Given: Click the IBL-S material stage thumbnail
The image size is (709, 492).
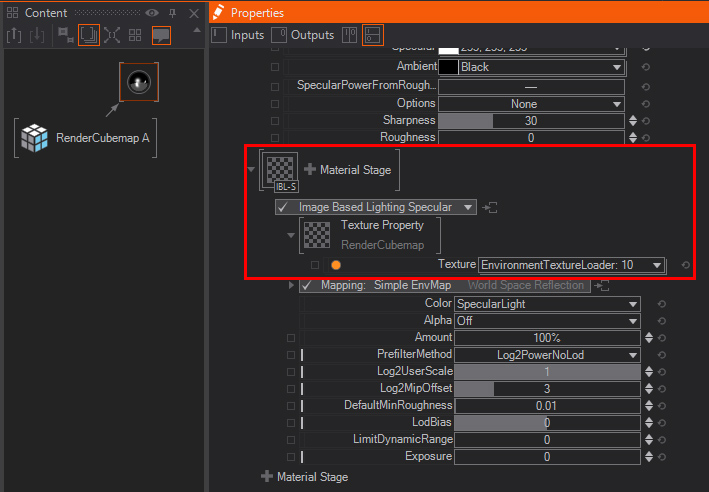Looking at the screenshot, I should [279, 168].
